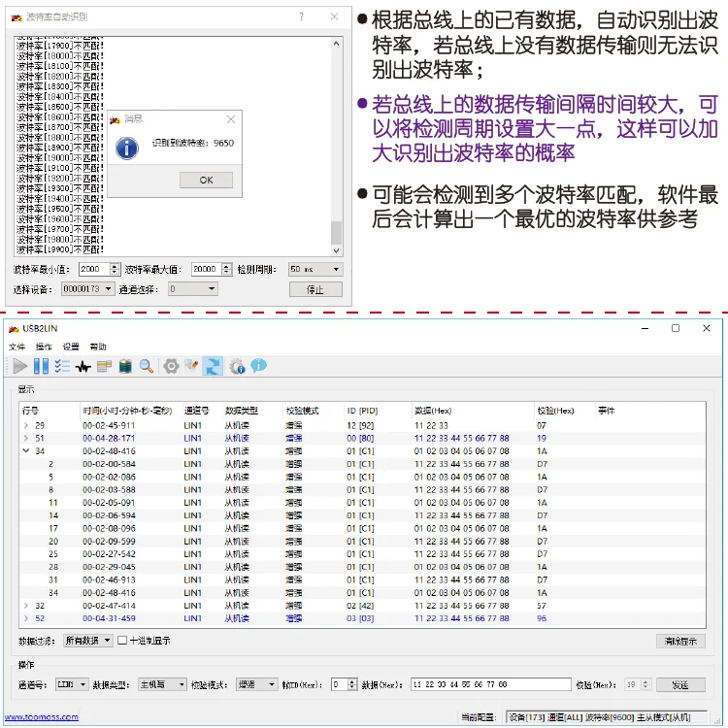Click timestamp 00-04-31-459
This screenshot has height=728, width=728.
tap(109, 618)
